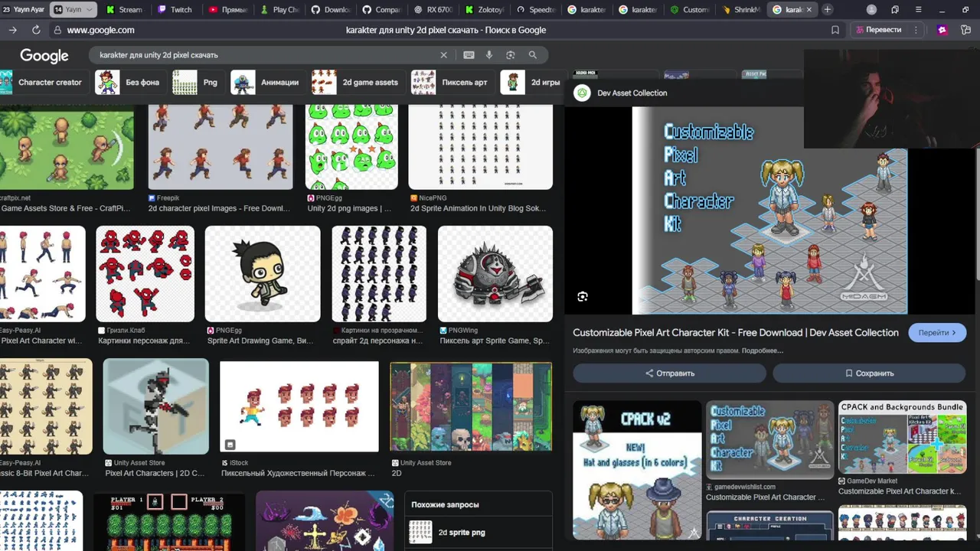Screen dimensions: 980x551
Task: Select the '2d игры' filter chip
Action: [531, 82]
